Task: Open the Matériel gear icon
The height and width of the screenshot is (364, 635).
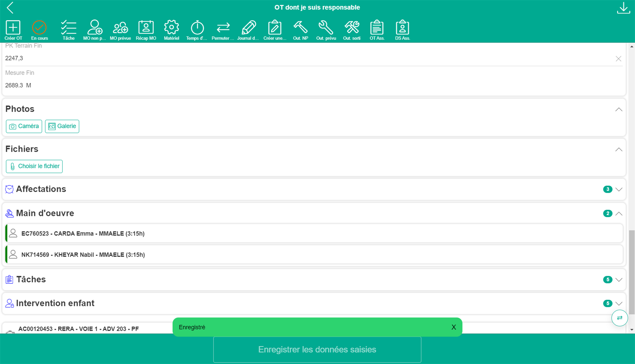Action: (x=171, y=28)
